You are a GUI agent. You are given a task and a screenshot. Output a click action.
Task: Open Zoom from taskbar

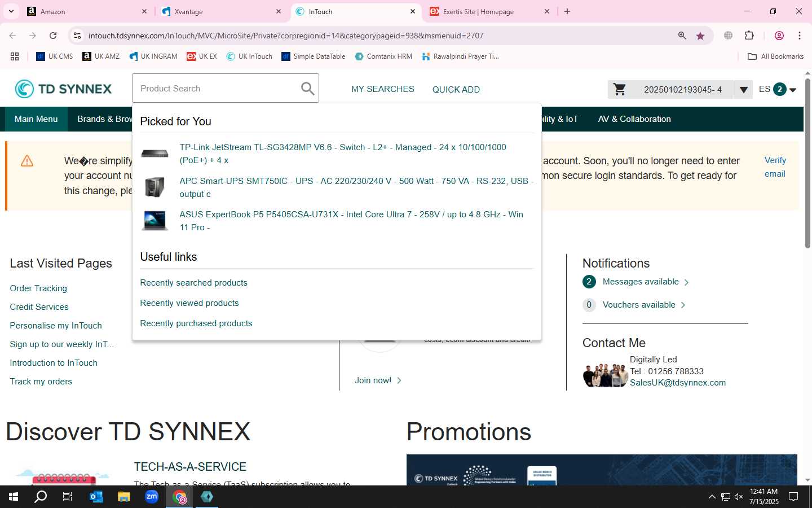coord(152,497)
